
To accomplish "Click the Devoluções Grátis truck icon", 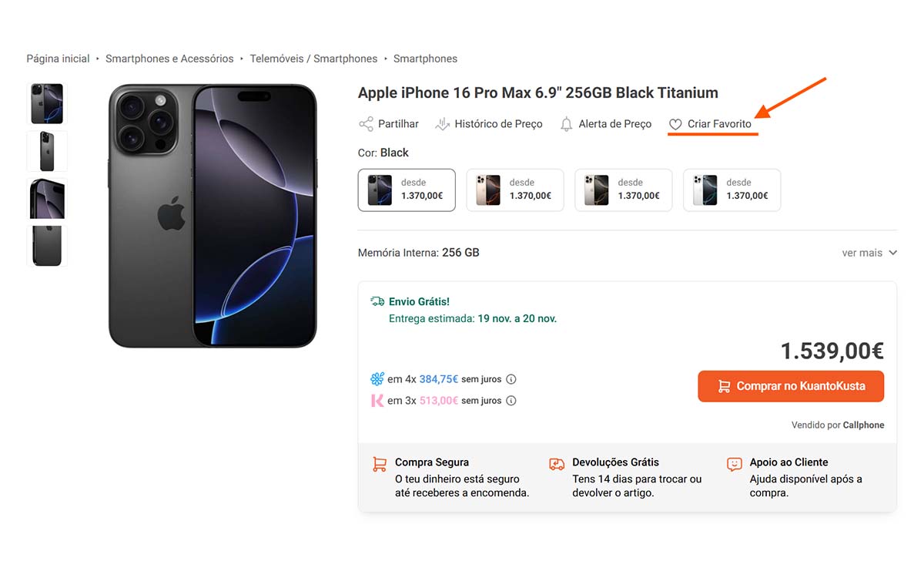I will click(557, 464).
